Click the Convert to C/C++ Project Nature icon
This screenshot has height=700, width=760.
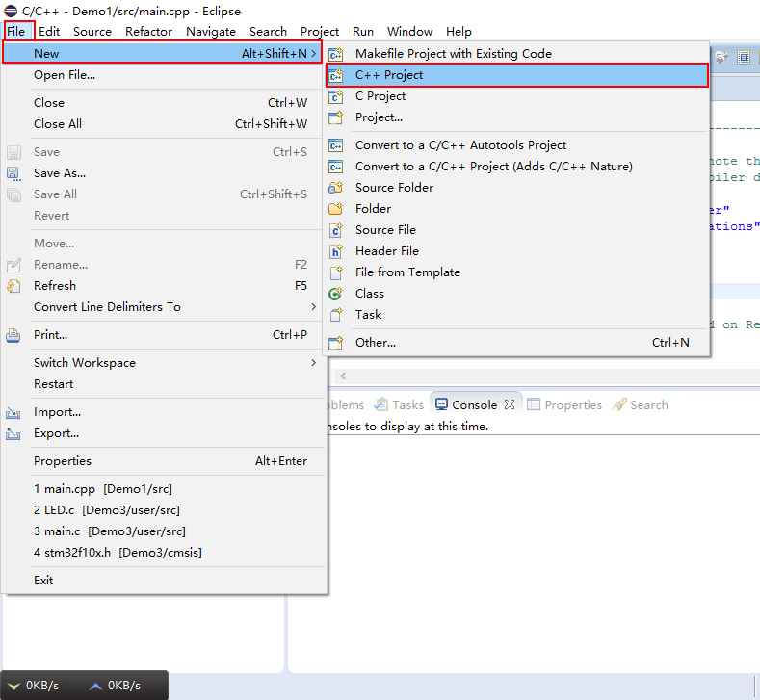pyautogui.click(x=335, y=167)
